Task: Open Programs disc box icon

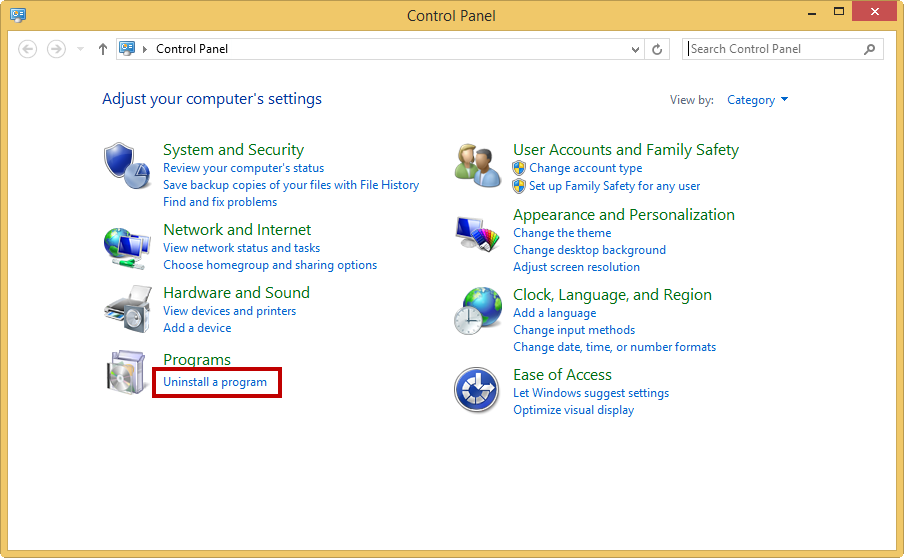Action: (x=126, y=372)
